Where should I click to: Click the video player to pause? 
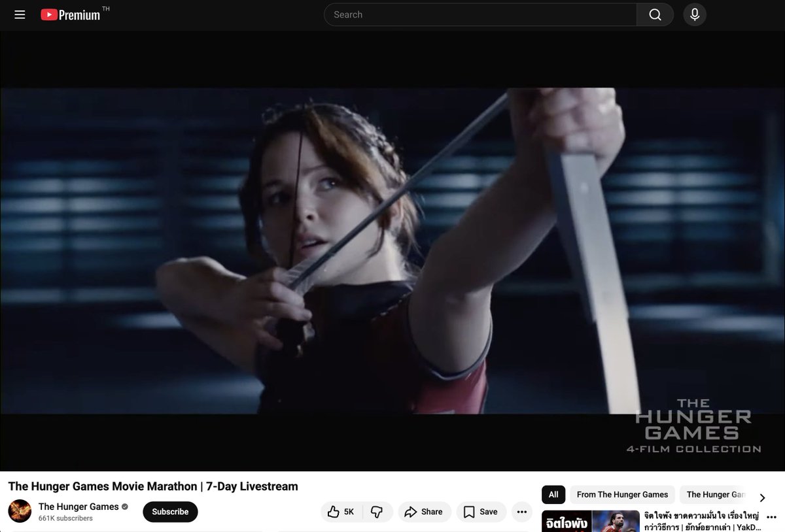[x=392, y=251]
